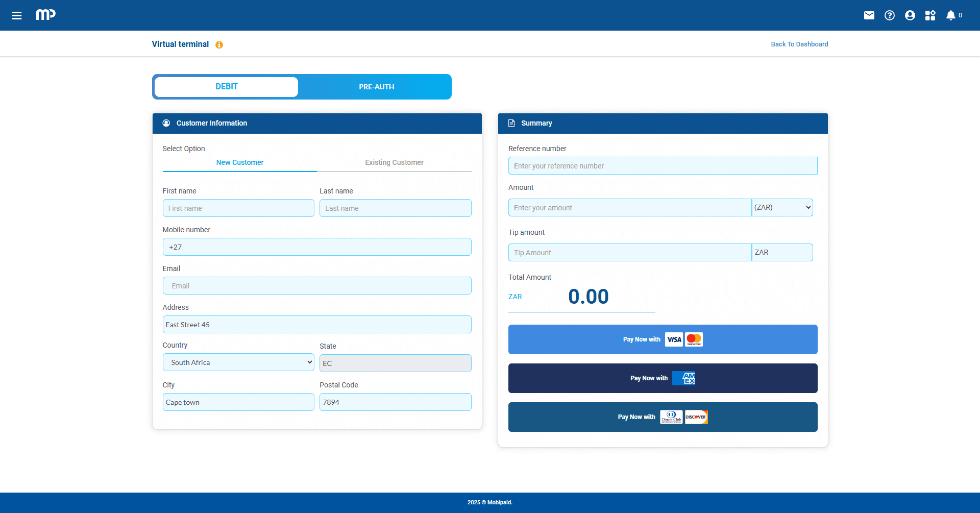Open the ZAR currency dropdown
Viewport: 980px width, 513px height.
(x=782, y=208)
